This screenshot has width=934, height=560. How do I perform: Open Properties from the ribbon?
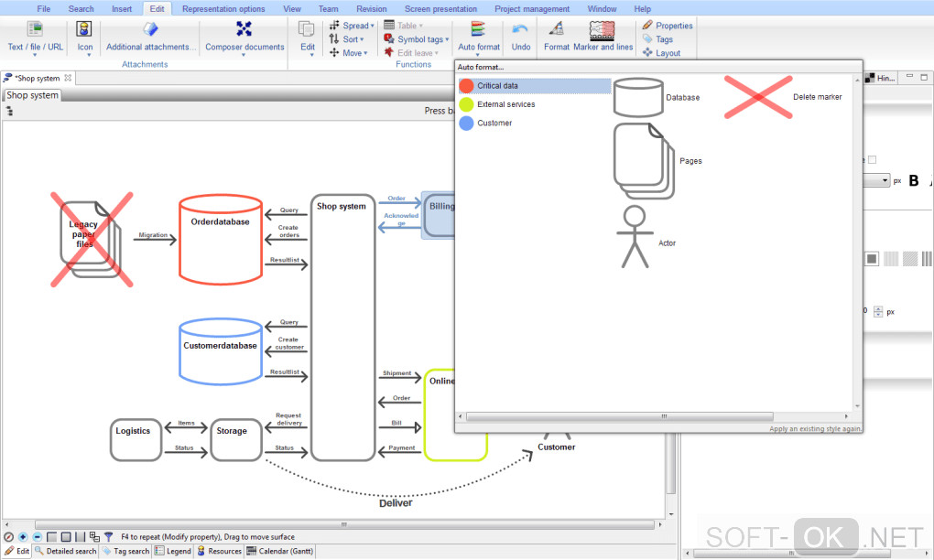tap(668, 26)
